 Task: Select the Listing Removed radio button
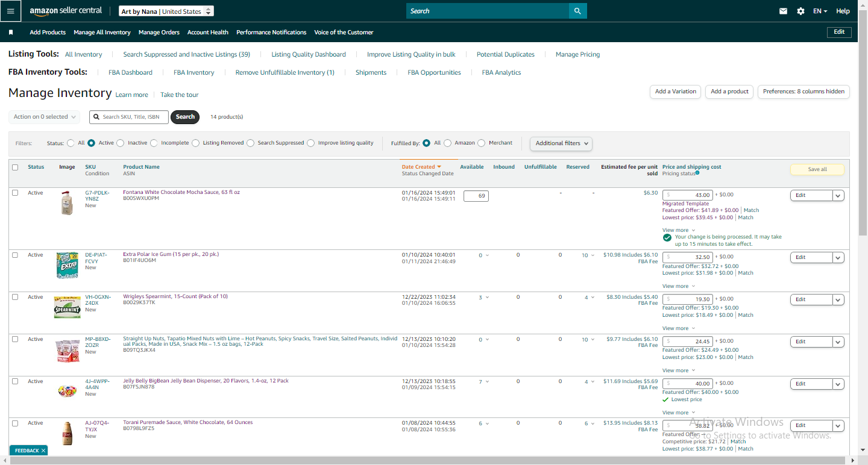click(x=195, y=143)
